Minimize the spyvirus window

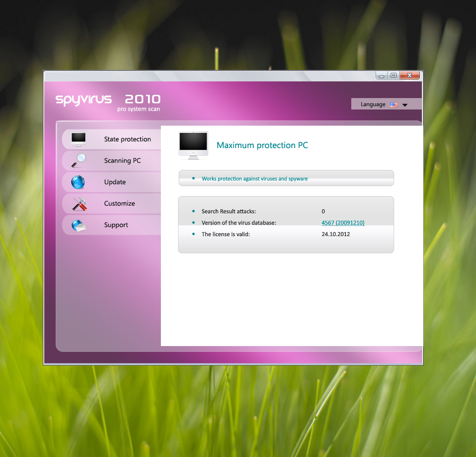click(x=381, y=76)
